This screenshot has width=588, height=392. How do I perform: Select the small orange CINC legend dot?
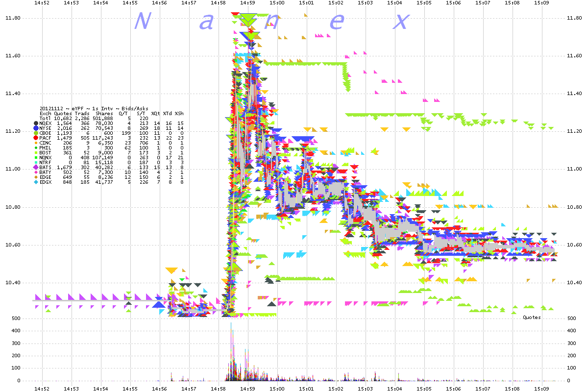point(36,143)
